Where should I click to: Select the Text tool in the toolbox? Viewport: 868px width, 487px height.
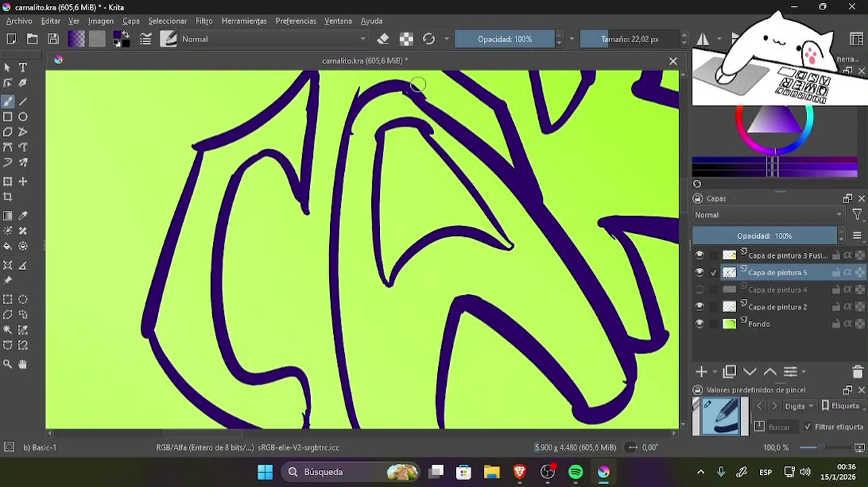click(x=23, y=68)
